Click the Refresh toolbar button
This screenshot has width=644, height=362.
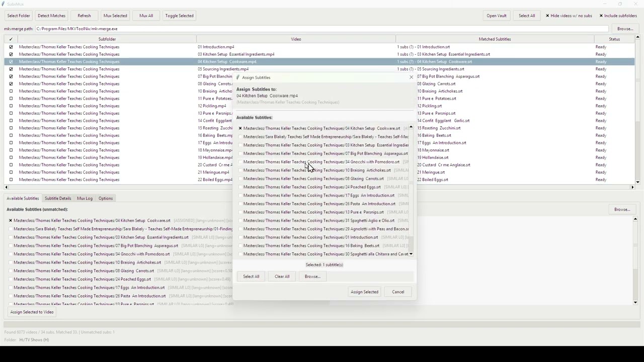pyautogui.click(x=84, y=16)
